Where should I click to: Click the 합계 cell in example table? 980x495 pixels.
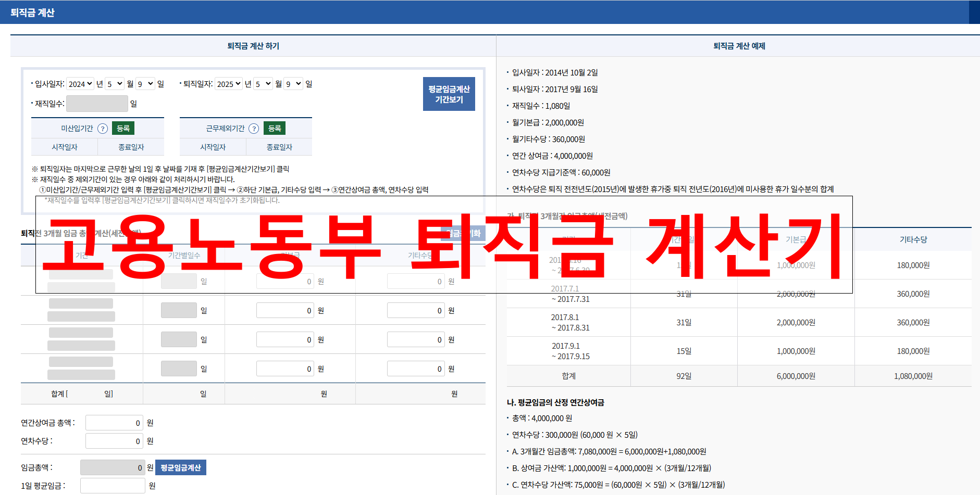569,376
